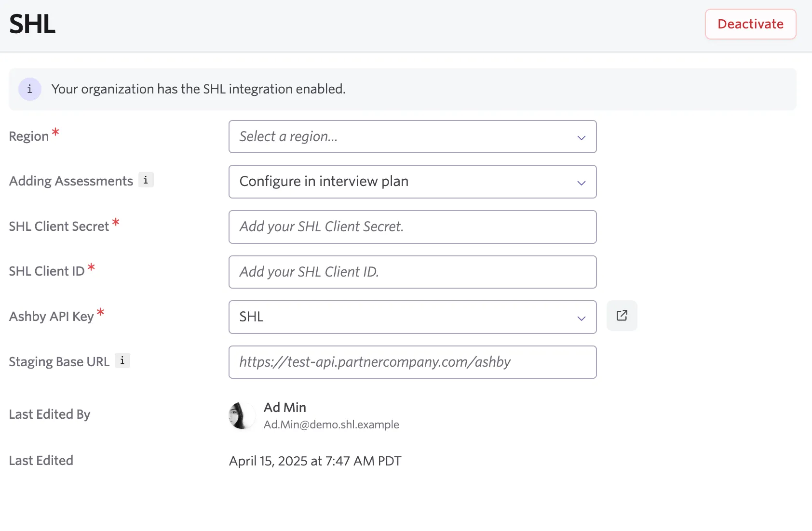This screenshot has width=812, height=531.
Task: Open the Region dropdown
Action: click(413, 137)
